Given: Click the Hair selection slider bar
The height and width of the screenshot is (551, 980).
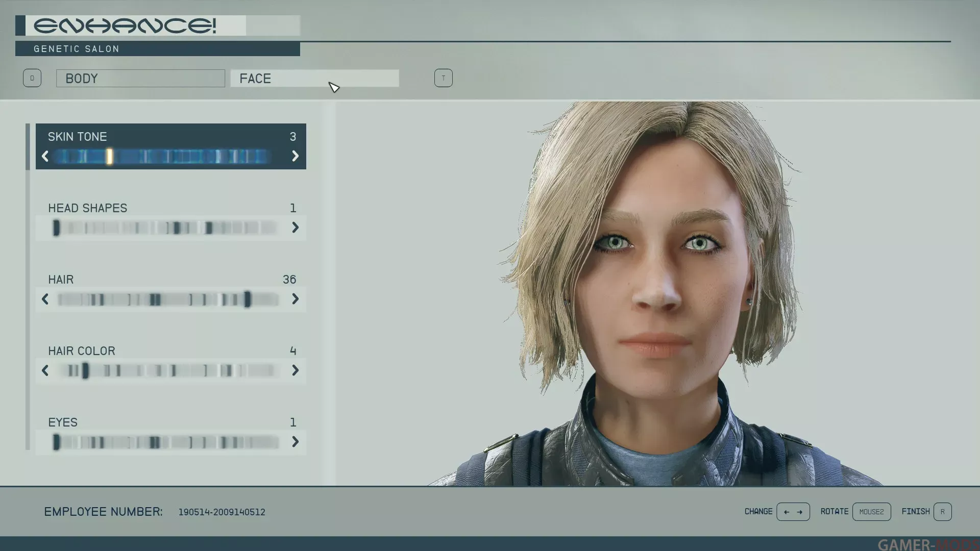Looking at the screenshot, I should point(168,299).
